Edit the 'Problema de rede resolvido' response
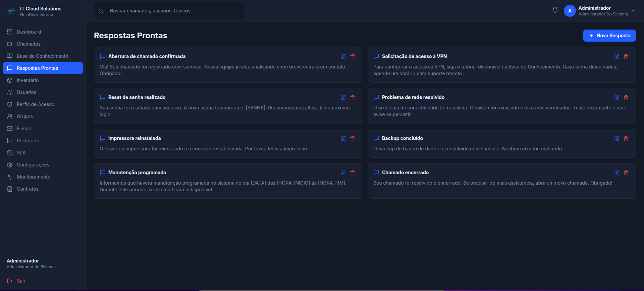 (617, 98)
